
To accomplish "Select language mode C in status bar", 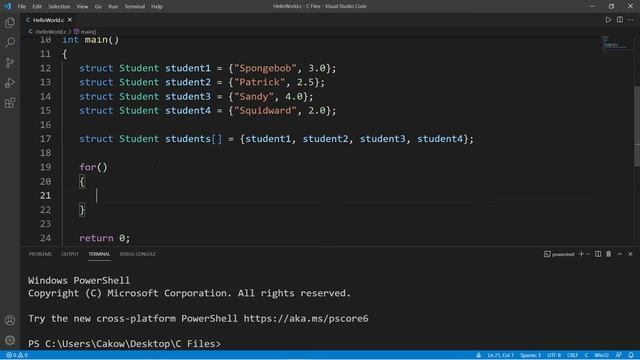I will [586, 355].
